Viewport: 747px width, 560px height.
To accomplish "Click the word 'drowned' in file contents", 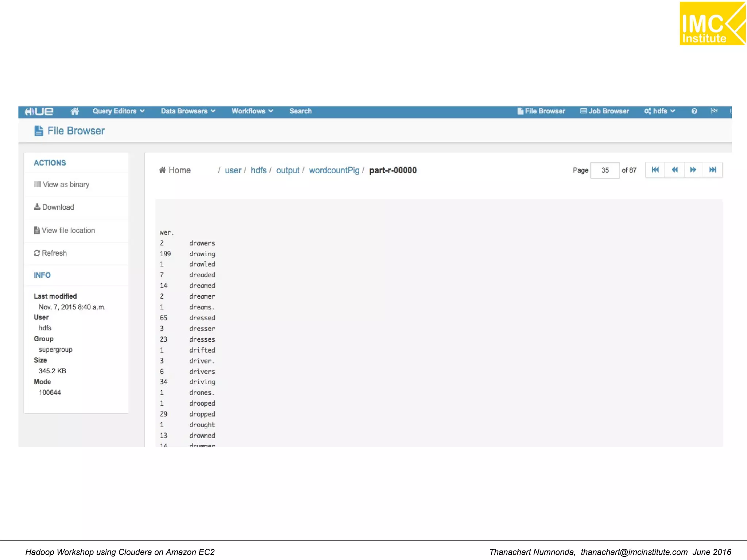I will click(202, 436).
